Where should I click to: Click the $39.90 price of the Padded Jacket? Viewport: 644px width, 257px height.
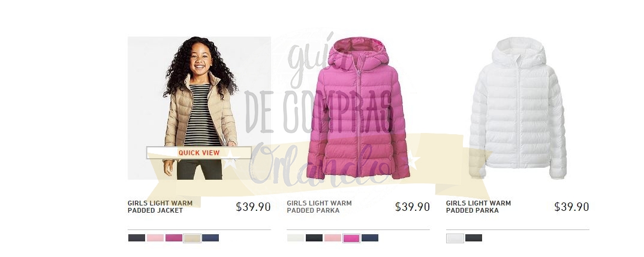[x=254, y=207]
